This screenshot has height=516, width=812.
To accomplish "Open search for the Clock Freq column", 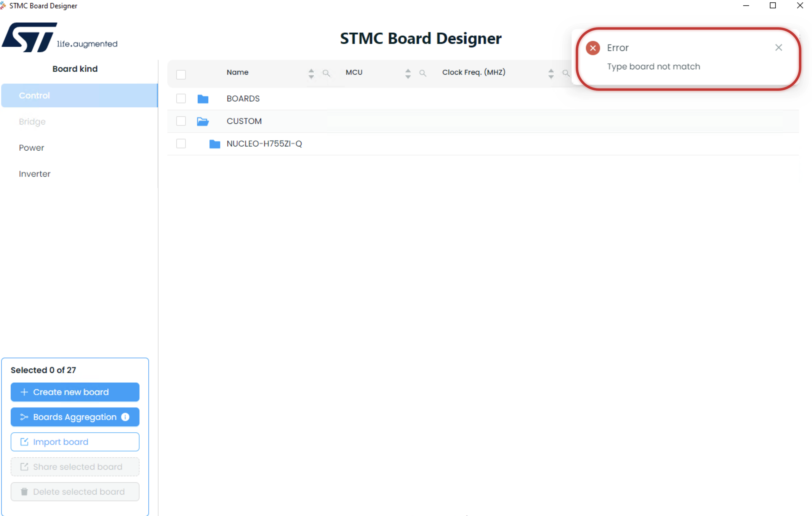I will tap(566, 73).
